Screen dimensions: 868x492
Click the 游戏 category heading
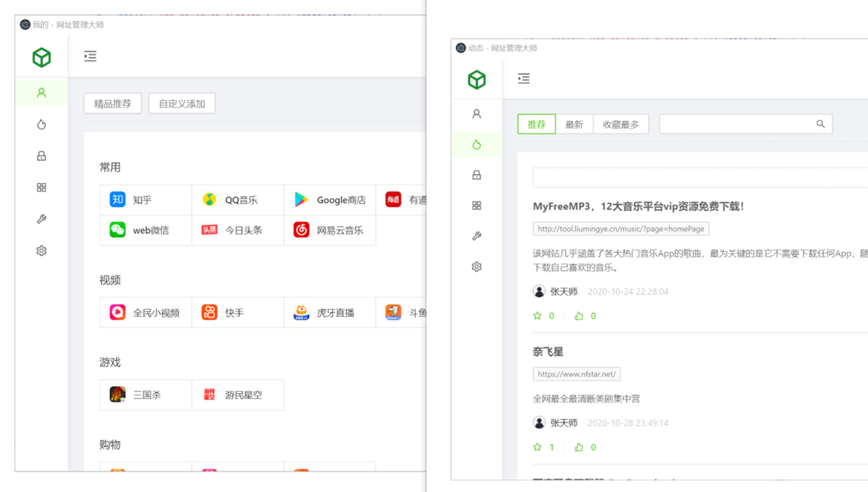110,362
